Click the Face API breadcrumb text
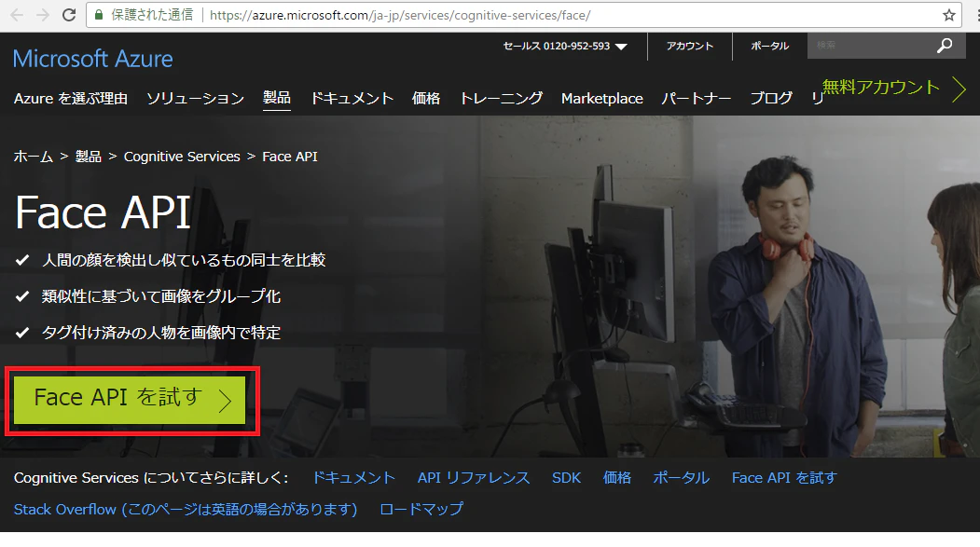 pos(290,157)
